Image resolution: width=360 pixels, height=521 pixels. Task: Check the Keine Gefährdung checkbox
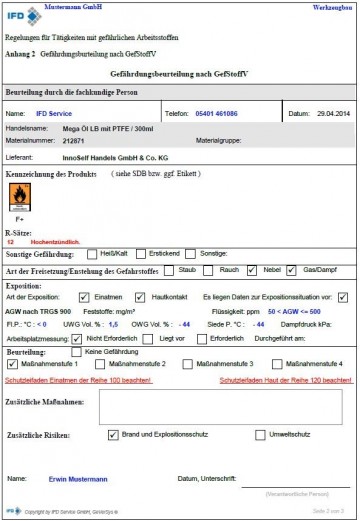77,352
